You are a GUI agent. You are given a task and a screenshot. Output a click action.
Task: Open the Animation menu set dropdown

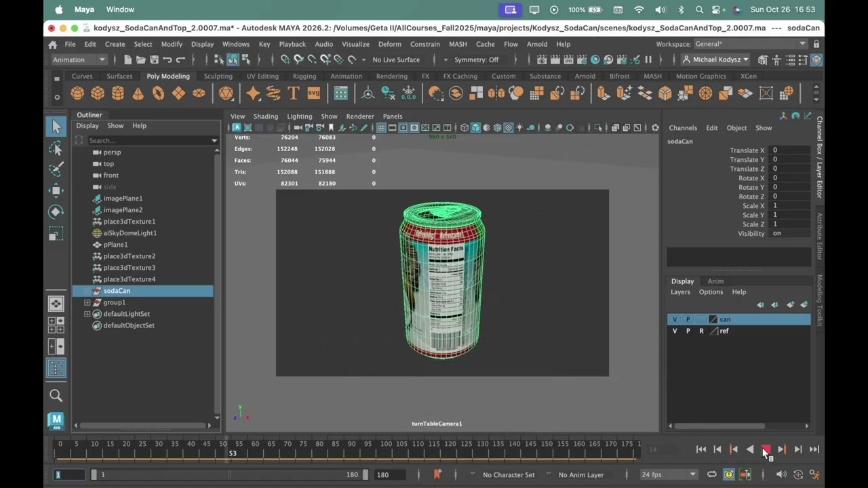[x=79, y=60]
